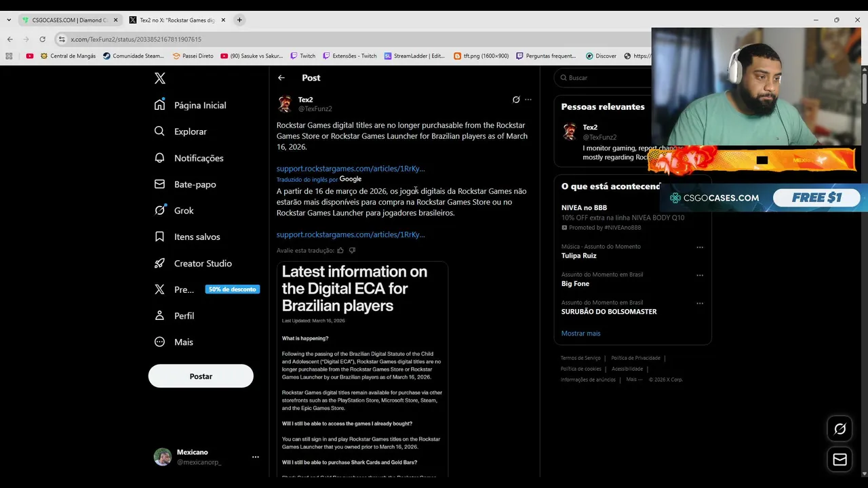The height and width of the screenshot is (488, 868).
Task: Open three-dot menu on Tex2's post
Action: pos(528,100)
